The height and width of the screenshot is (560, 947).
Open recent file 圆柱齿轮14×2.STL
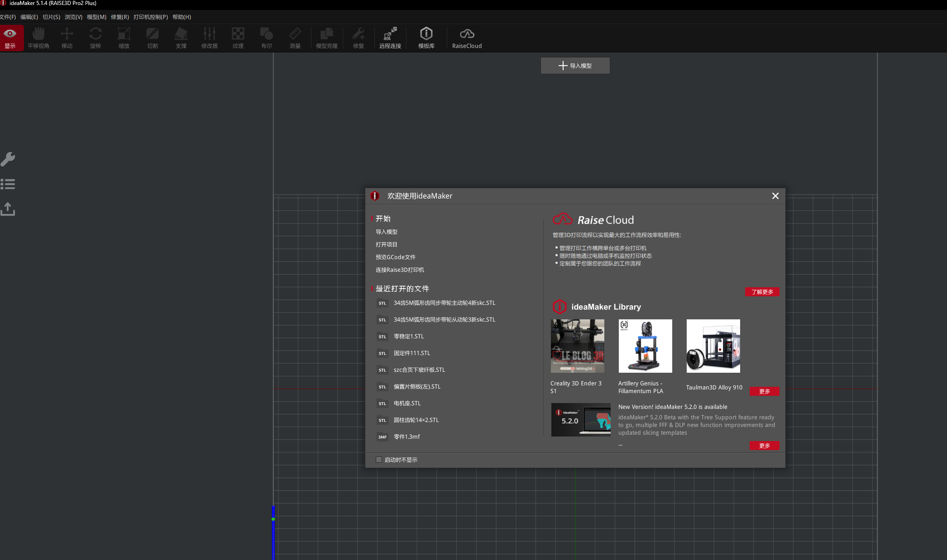[x=416, y=420]
